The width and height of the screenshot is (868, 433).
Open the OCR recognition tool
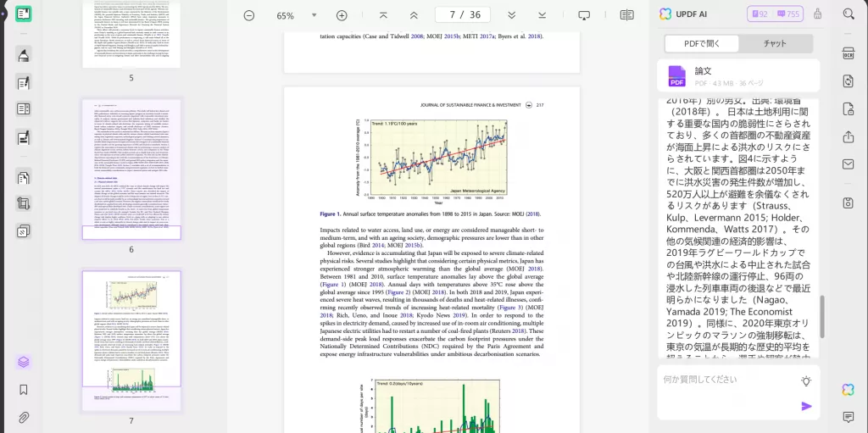(x=848, y=53)
